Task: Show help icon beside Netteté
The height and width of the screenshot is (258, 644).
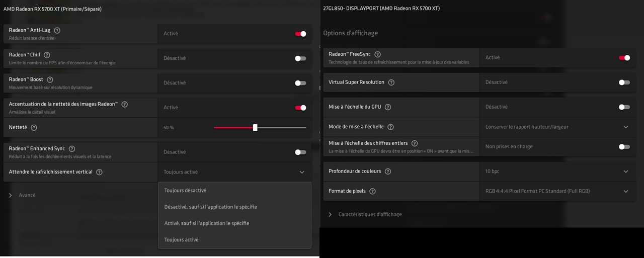Action: (x=34, y=128)
